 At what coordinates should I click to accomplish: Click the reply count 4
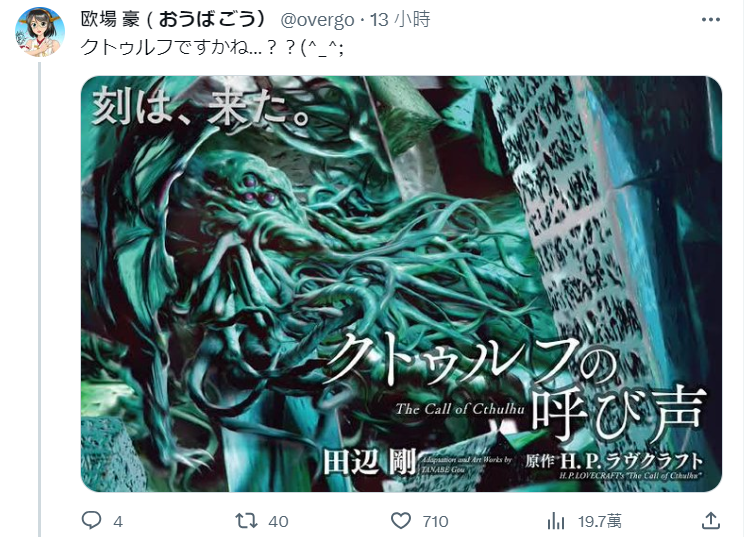[x=118, y=521]
